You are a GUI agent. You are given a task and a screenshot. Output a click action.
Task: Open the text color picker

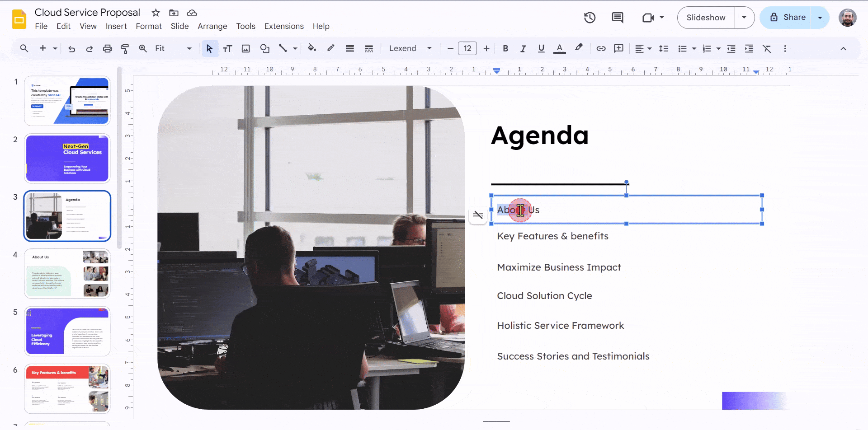point(559,48)
